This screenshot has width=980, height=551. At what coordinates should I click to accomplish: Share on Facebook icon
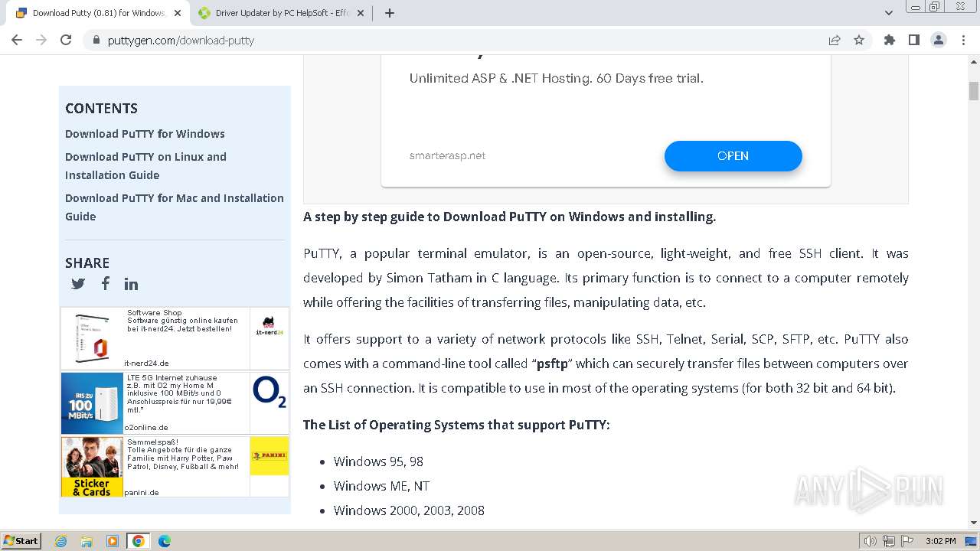click(105, 283)
